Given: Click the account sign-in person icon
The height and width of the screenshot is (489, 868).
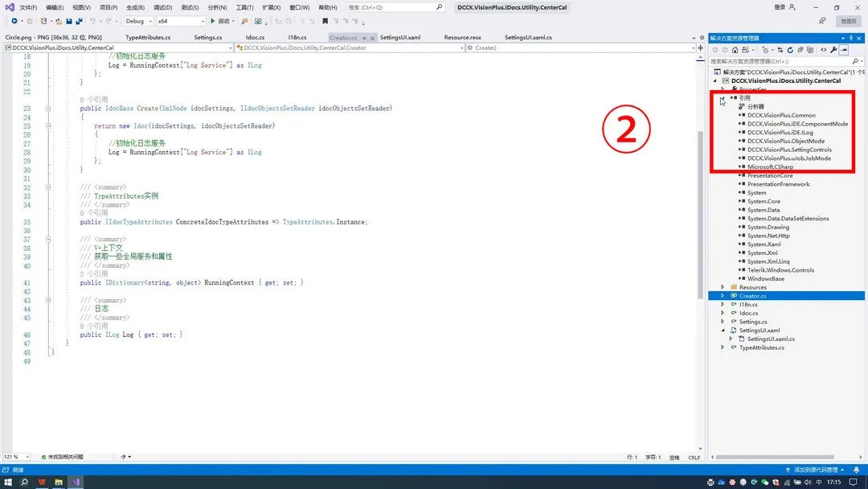Looking at the screenshot, I should tap(792, 7).
